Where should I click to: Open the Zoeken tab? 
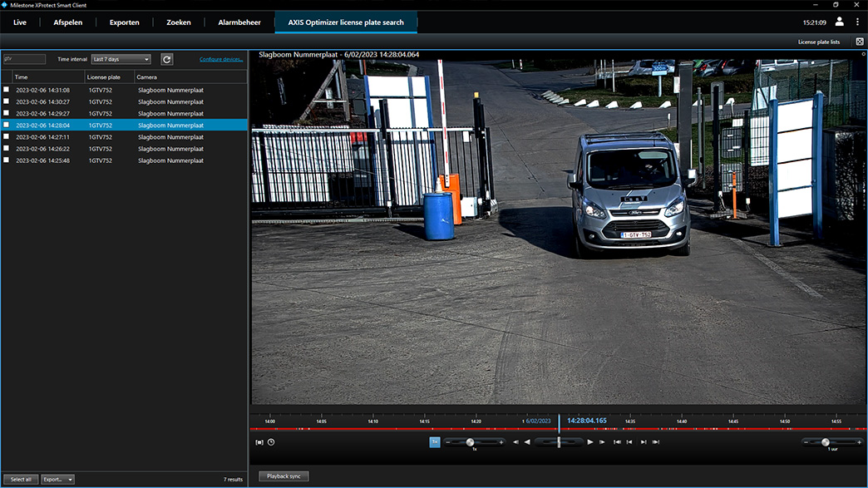pos(179,22)
